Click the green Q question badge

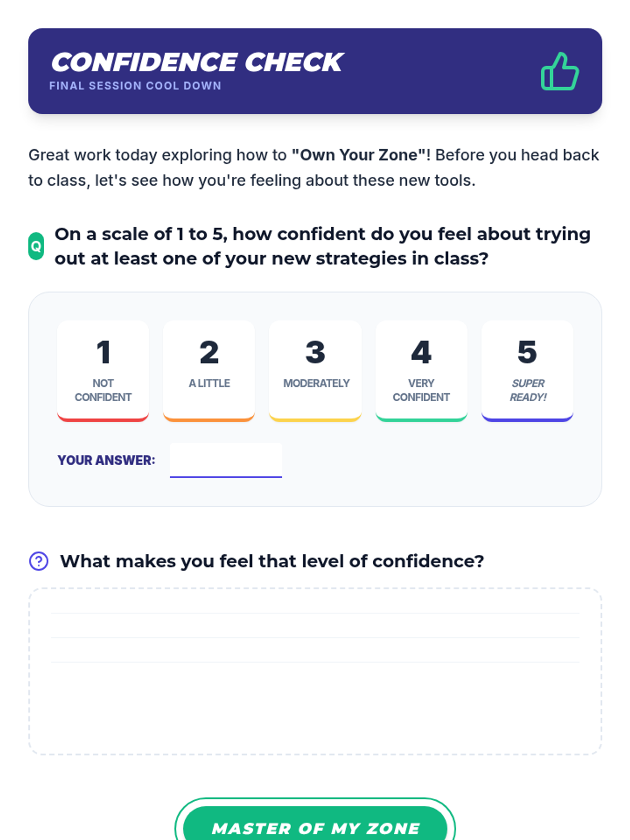[36, 246]
